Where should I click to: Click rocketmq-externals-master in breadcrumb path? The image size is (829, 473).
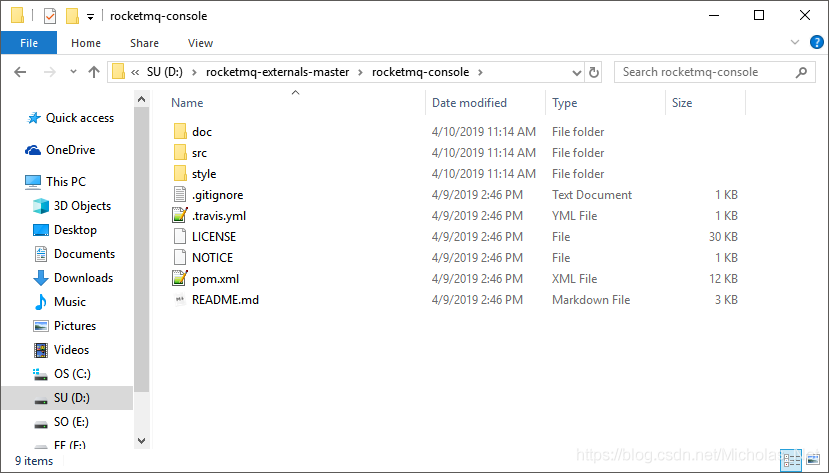pyautogui.click(x=278, y=72)
